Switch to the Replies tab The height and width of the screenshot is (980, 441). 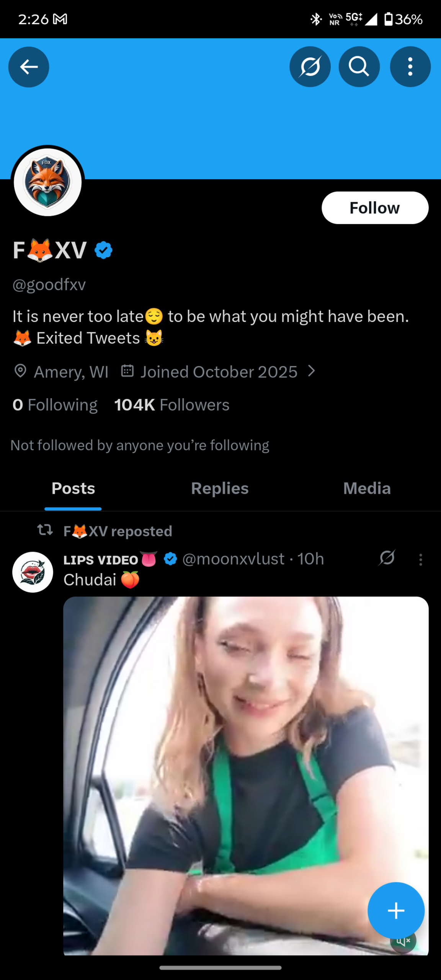point(220,488)
